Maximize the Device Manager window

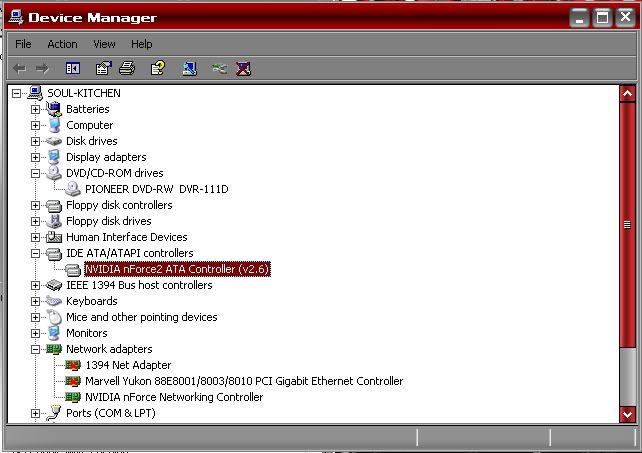coord(602,18)
